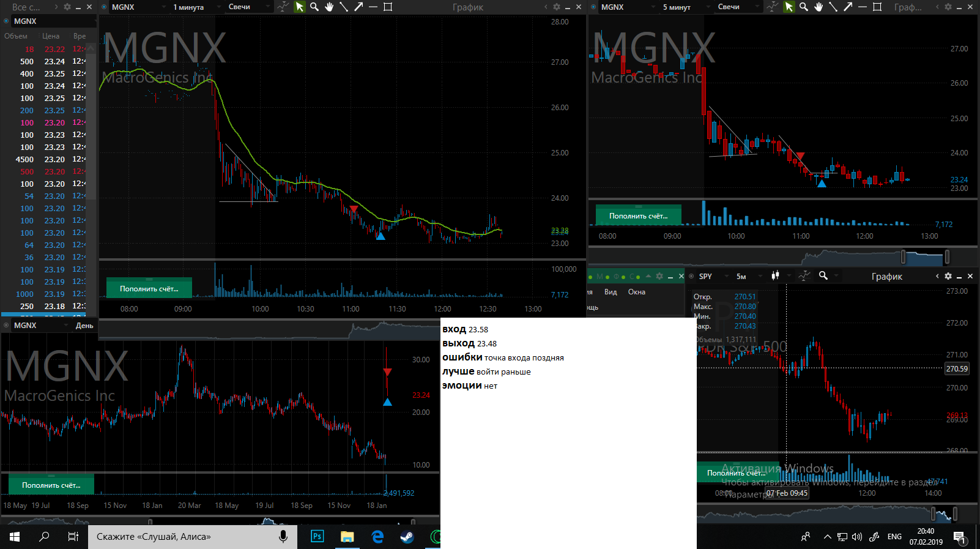Viewport: 980px width, 549px height.
Task: Choose the hand pan tool in 1-minute chart
Action: pos(329,7)
